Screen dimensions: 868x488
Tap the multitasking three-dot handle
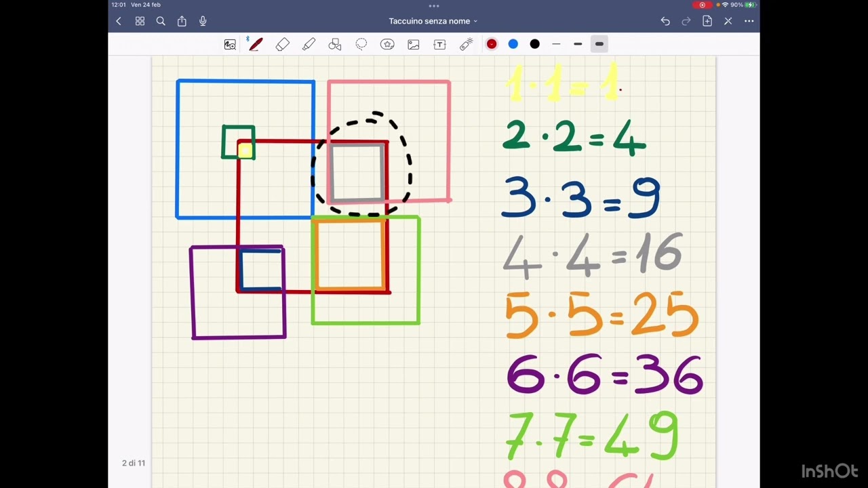click(x=434, y=5)
